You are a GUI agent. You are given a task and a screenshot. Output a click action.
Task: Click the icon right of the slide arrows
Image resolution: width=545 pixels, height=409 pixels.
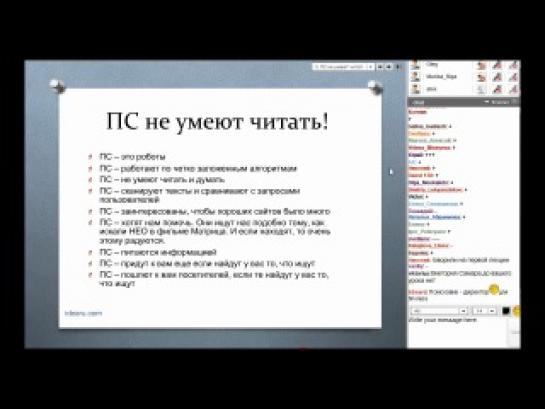[398, 66]
